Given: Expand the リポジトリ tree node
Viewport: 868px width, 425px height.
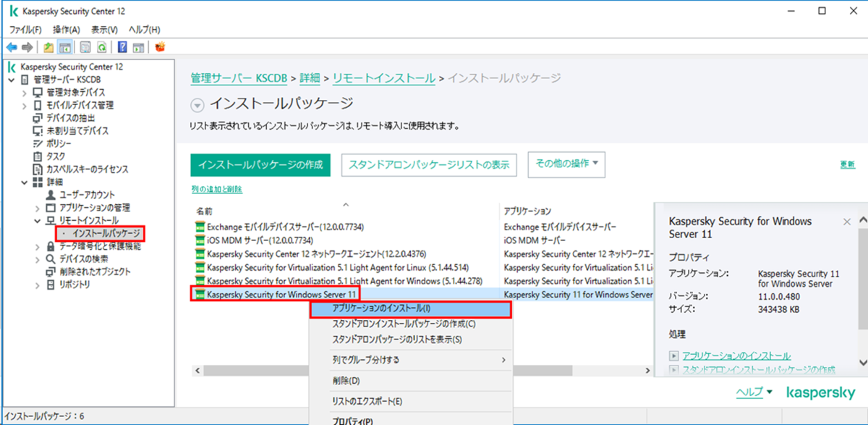Looking at the screenshot, I should tap(37, 285).
